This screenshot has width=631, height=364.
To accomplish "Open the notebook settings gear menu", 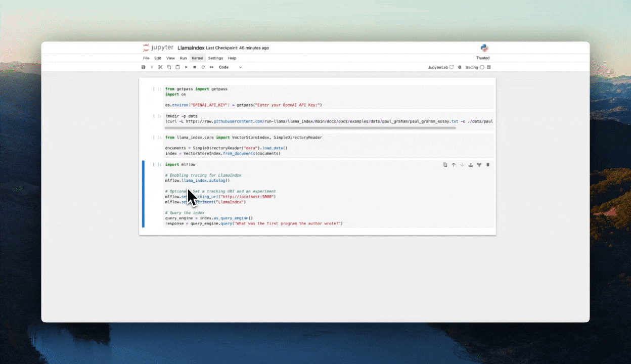I will pyautogui.click(x=459, y=67).
